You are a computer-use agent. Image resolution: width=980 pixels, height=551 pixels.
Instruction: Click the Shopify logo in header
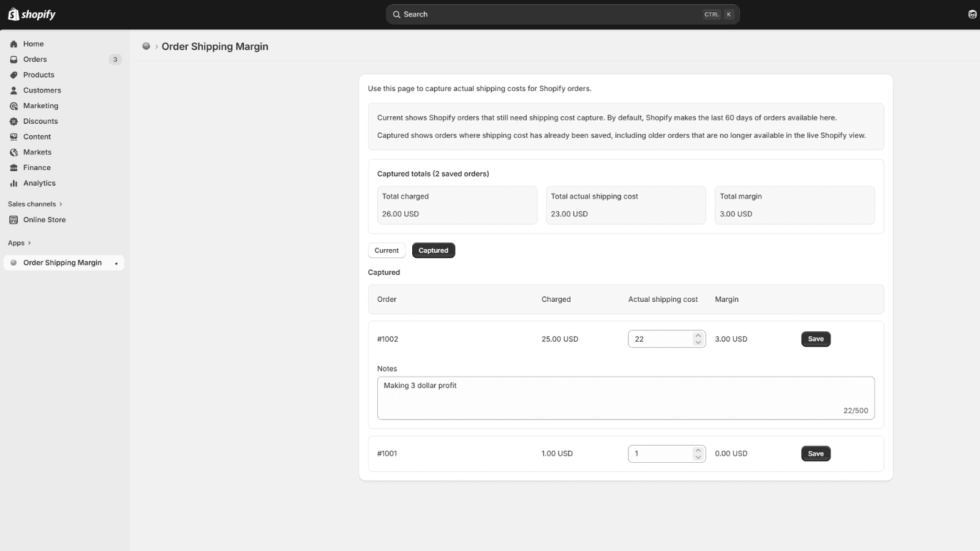pos(32,14)
